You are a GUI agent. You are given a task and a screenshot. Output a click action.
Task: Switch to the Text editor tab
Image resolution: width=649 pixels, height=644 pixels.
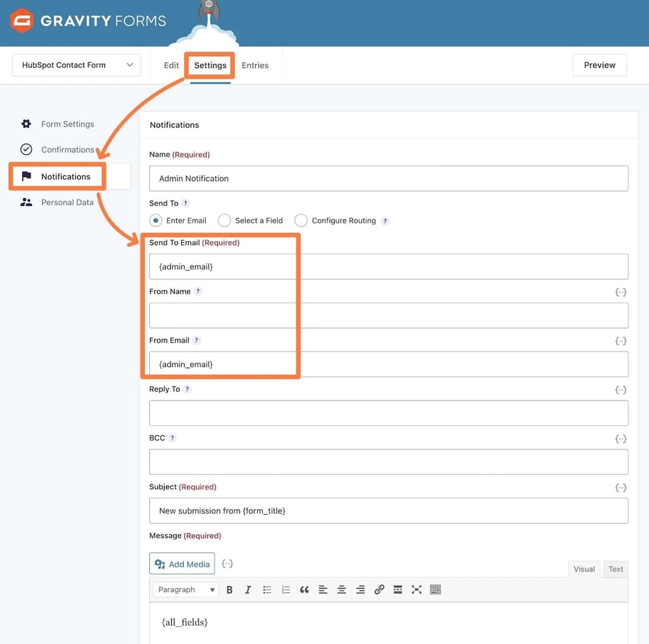tap(614, 569)
